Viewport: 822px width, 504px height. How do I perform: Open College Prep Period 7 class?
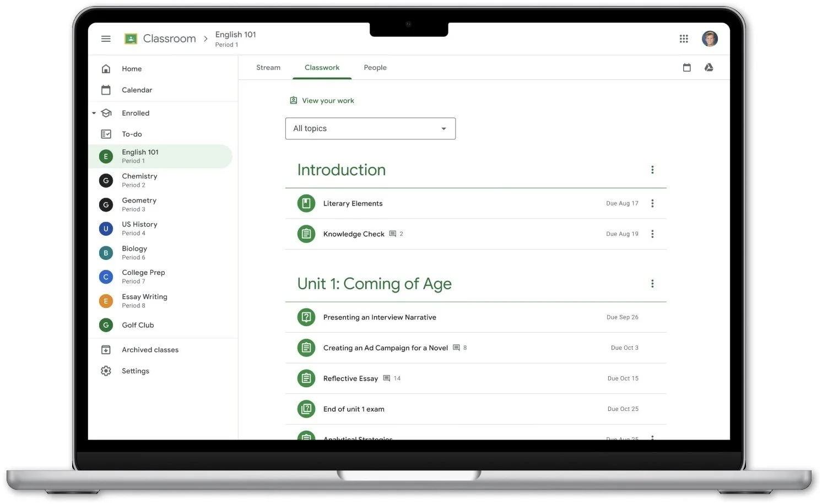pos(160,277)
